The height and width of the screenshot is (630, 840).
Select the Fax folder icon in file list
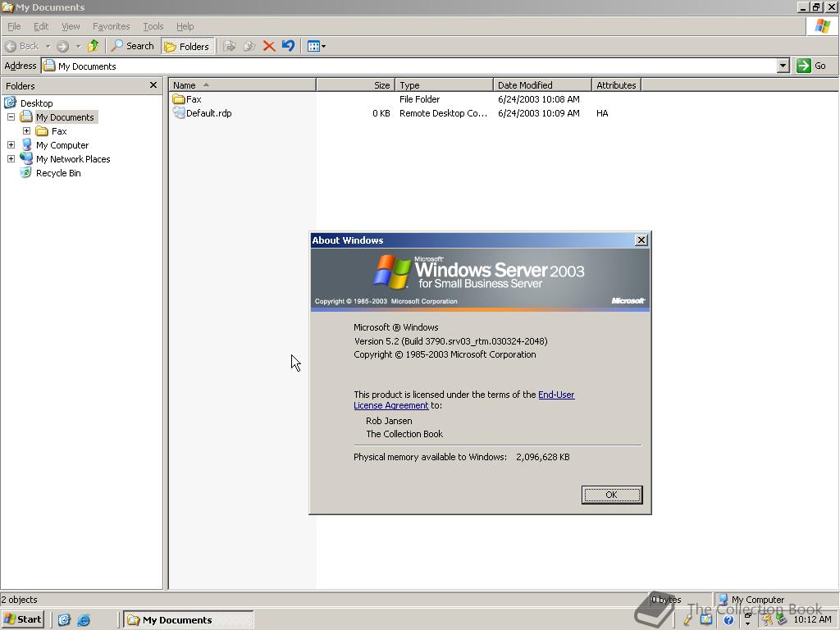click(x=179, y=99)
